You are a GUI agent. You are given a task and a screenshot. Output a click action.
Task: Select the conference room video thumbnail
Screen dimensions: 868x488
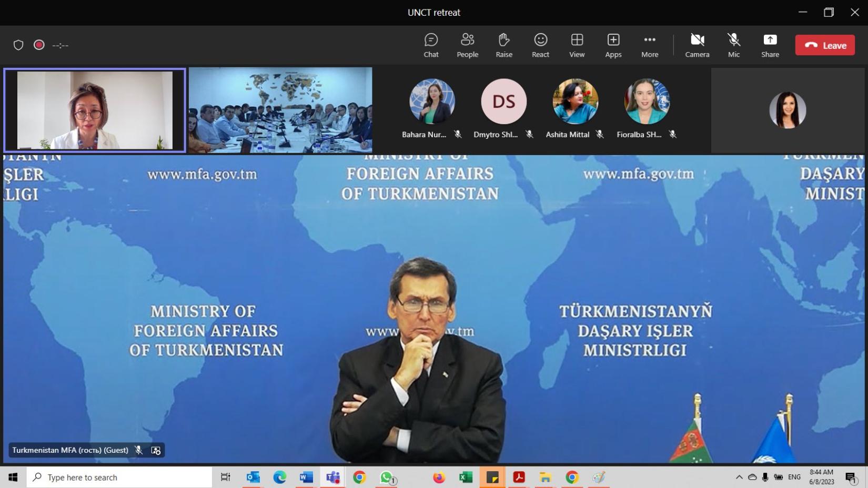click(x=280, y=110)
